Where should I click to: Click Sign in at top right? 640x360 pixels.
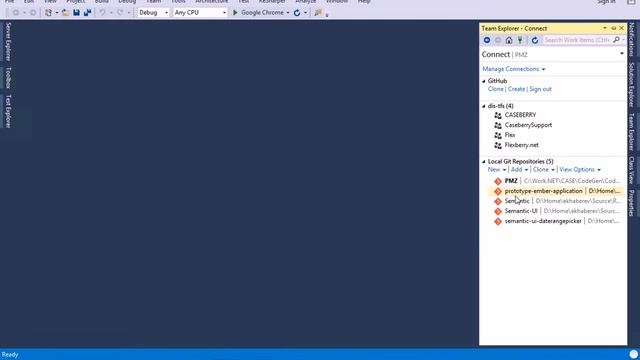[x=606, y=2]
